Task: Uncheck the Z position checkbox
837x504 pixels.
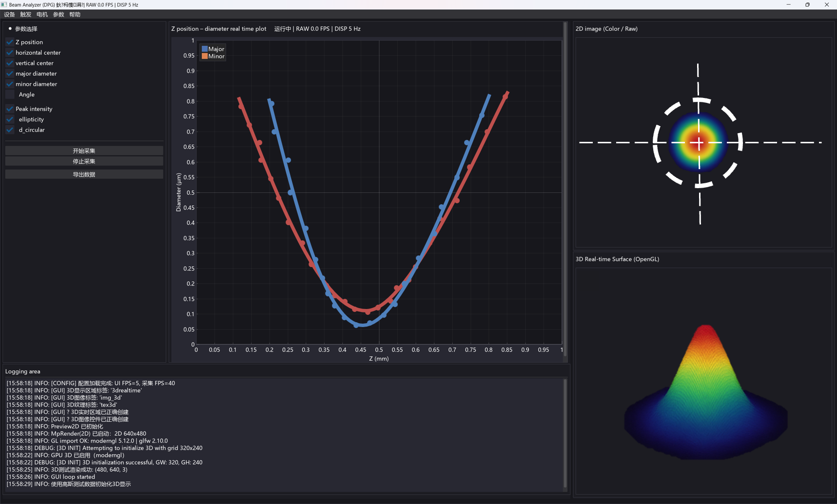Action: [x=10, y=42]
